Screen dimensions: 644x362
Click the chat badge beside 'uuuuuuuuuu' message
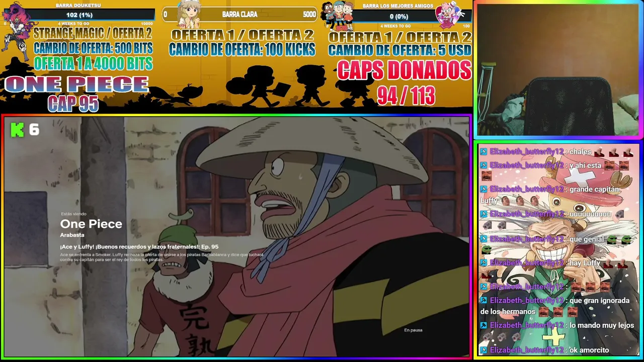tap(484, 214)
